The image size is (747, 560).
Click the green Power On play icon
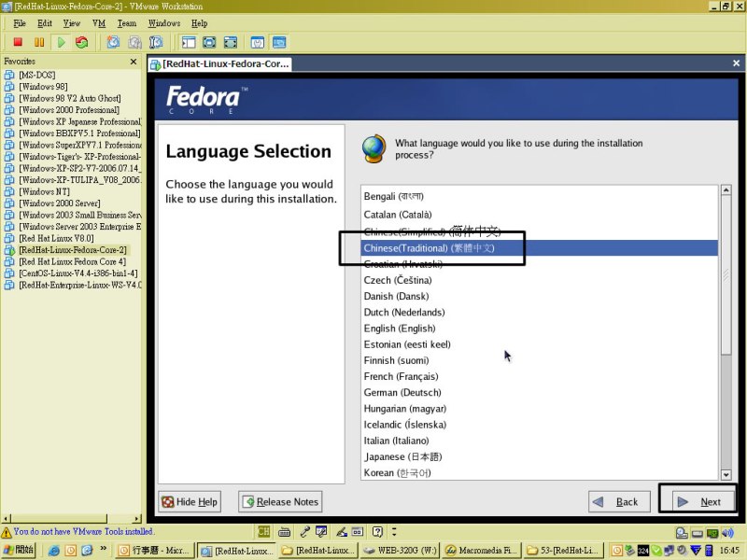[x=61, y=42]
